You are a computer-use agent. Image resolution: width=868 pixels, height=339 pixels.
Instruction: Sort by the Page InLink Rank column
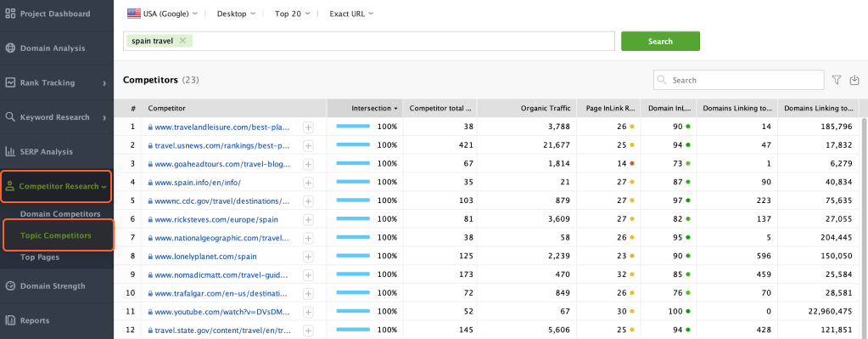[x=609, y=108]
